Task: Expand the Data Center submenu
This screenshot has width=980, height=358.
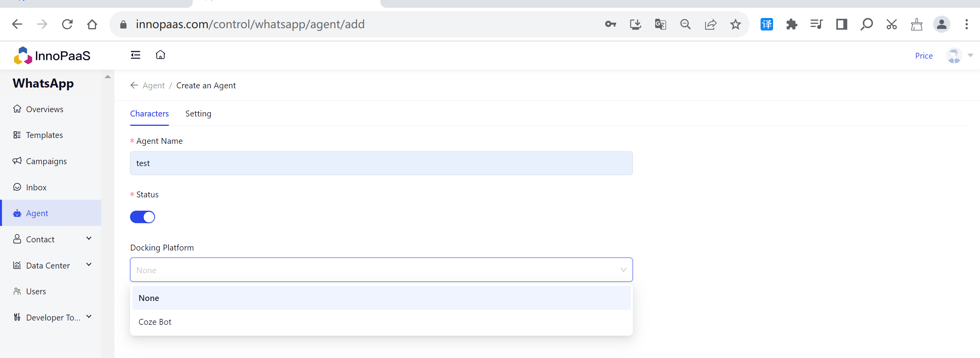Action: click(89, 265)
